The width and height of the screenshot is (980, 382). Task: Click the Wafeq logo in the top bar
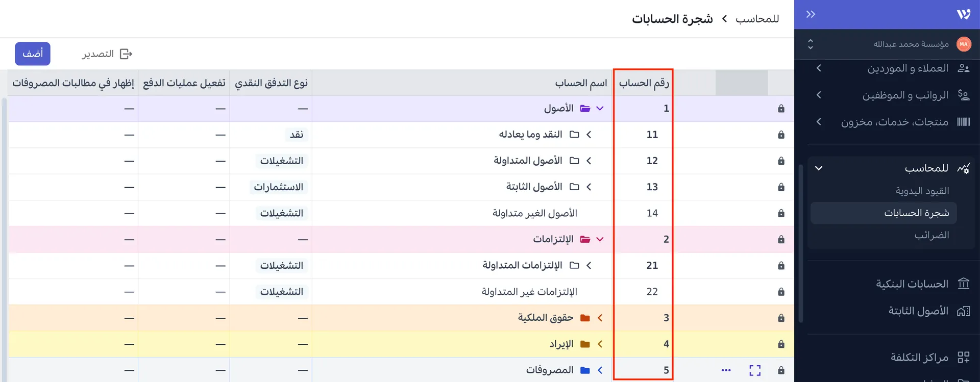pyautogui.click(x=965, y=14)
